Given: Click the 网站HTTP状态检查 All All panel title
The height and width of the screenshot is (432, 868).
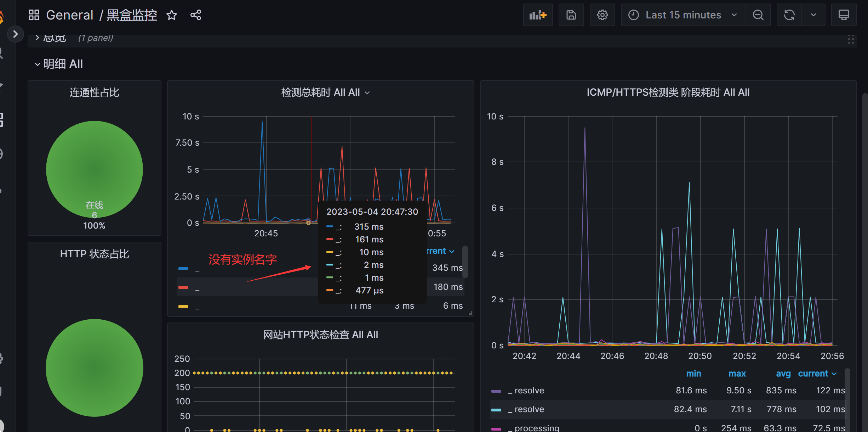Looking at the screenshot, I should click(320, 335).
